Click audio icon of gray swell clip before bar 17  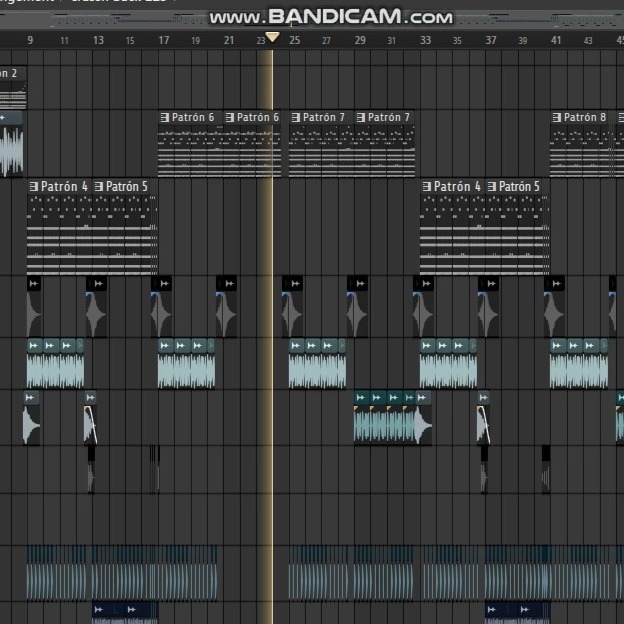click(164, 284)
